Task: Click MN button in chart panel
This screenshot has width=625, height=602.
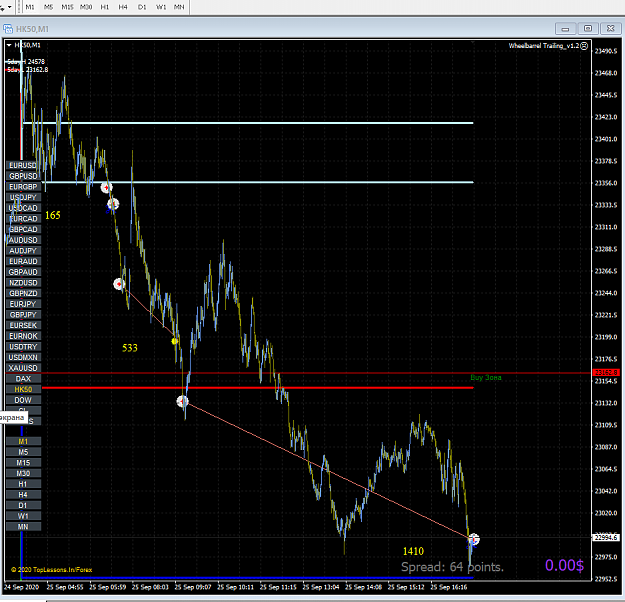Action: click(23, 527)
